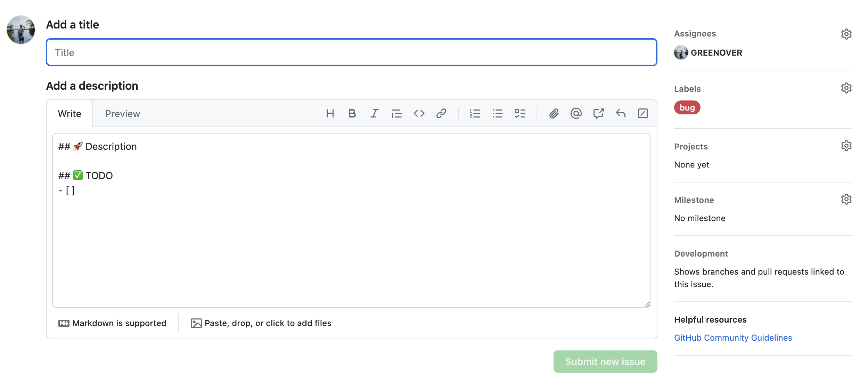Open the Assignees settings gear
868x381 pixels.
[x=846, y=34]
